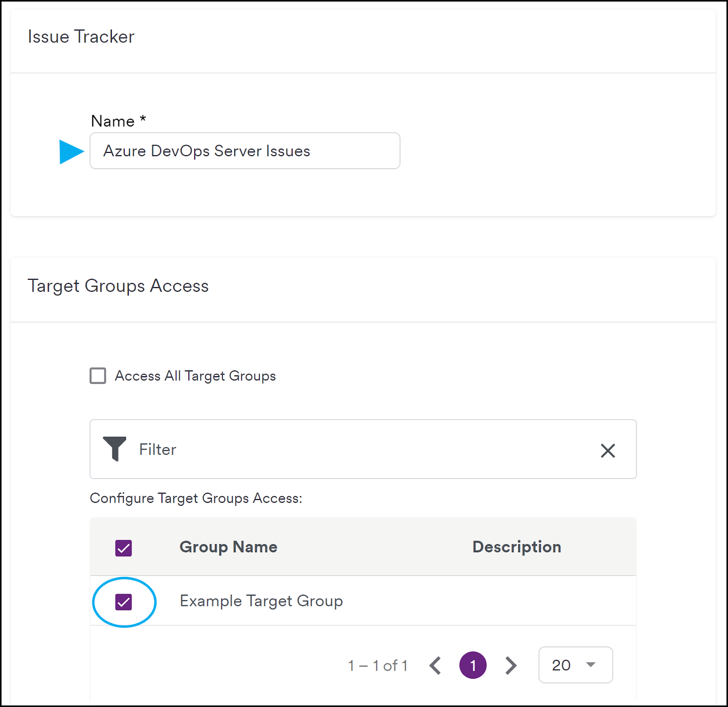The width and height of the screenshot is (728, 707).
Task: Click the Issue Tracker heading
Action: 81,36
